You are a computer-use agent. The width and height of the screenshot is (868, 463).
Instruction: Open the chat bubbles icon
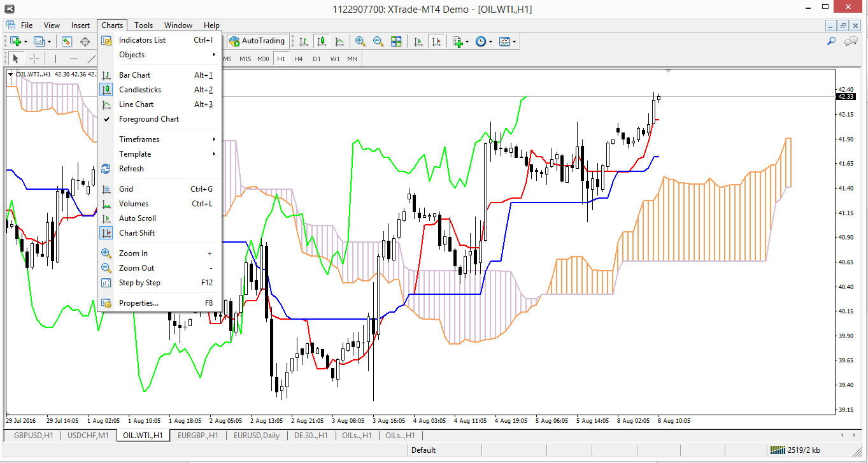851,41
